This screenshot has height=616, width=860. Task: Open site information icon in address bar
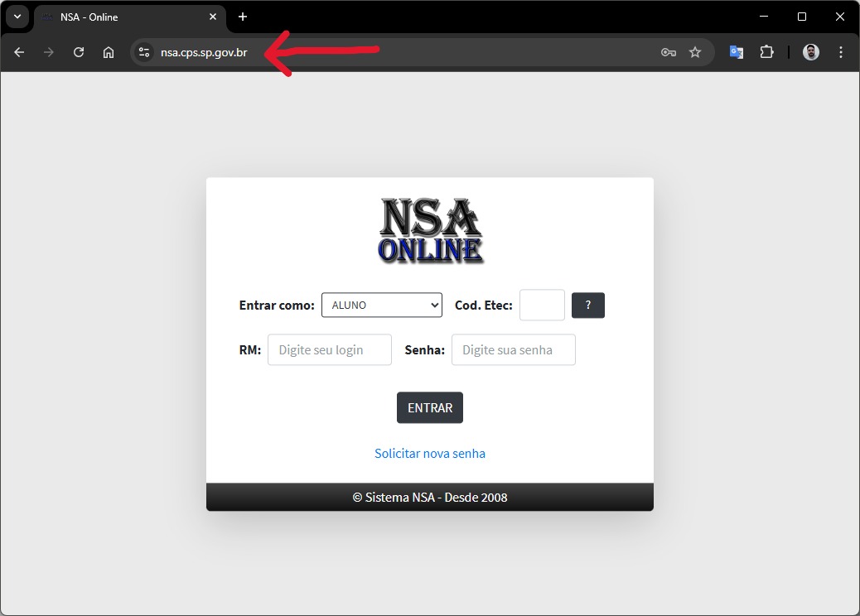tap(144, 52)
